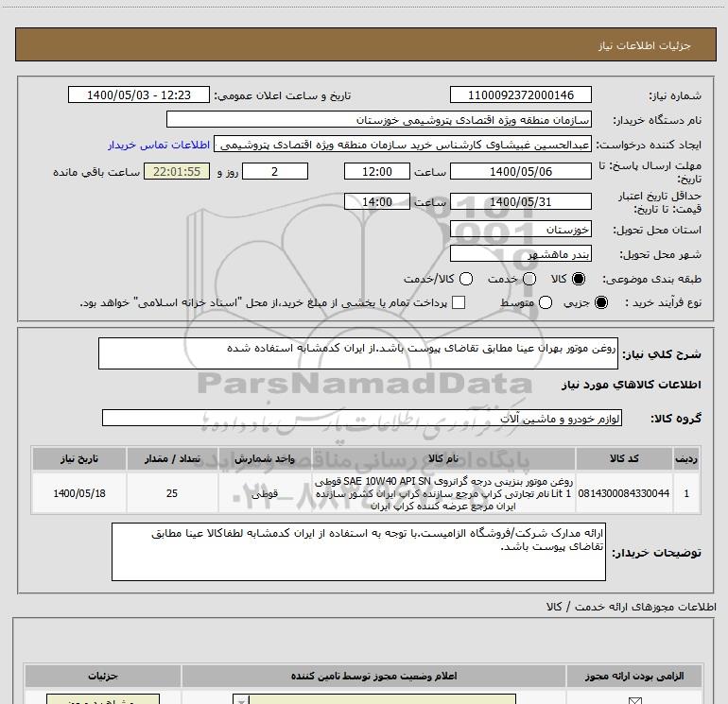Select the جزیی purchase type radio button
The image size is (728, 704).
coord(601,302)
